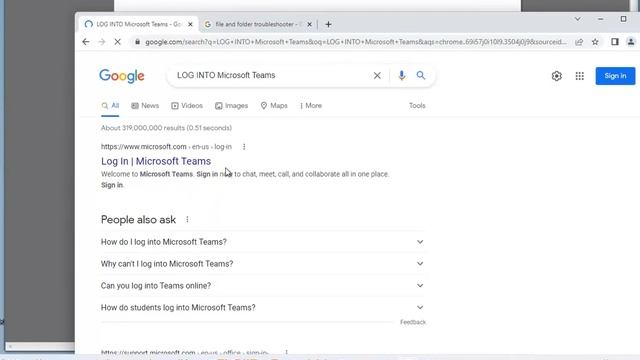Click the Sign in sitelink under result
Viewport: 640px width, 360px height.
pyautogui.click(x=112, y=185)
